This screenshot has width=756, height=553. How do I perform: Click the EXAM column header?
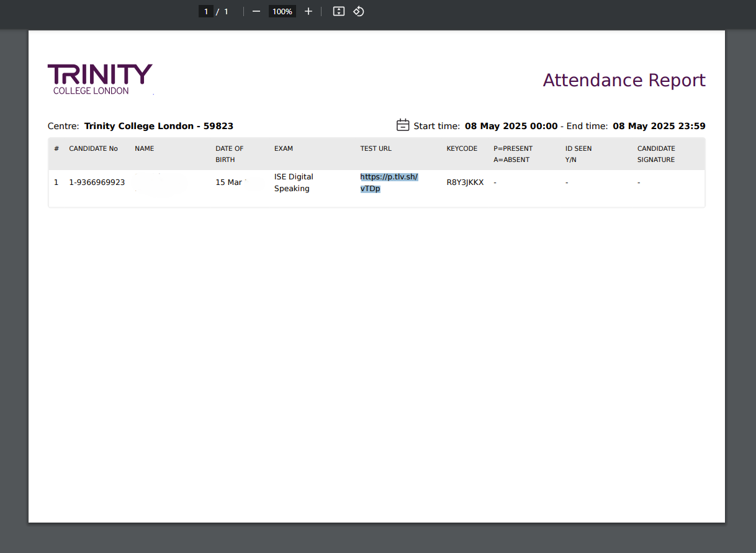284,149
